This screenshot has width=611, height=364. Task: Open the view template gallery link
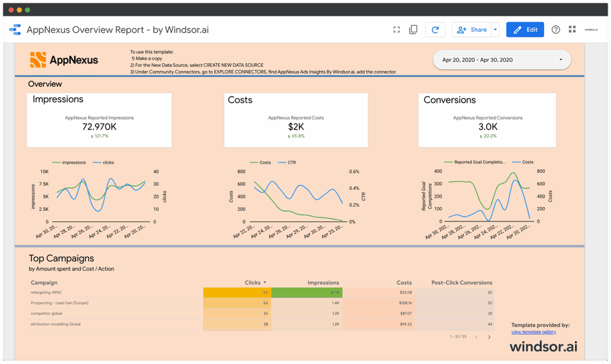[533, 332]
